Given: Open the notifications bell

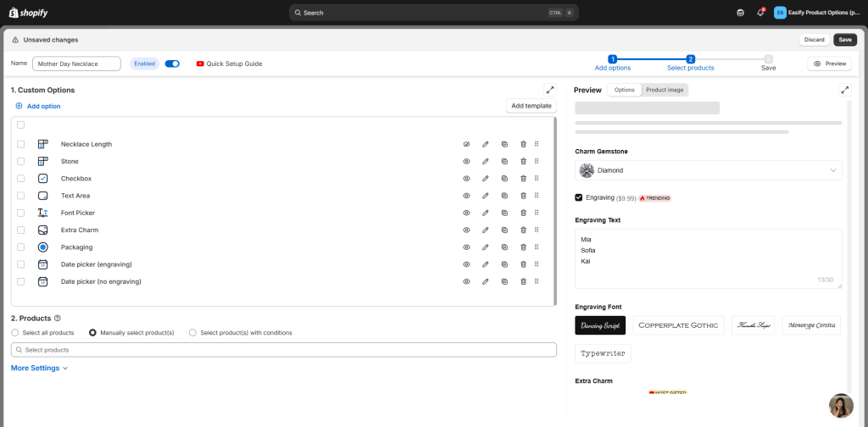Looking at the screenshot, I should point(760,13).
